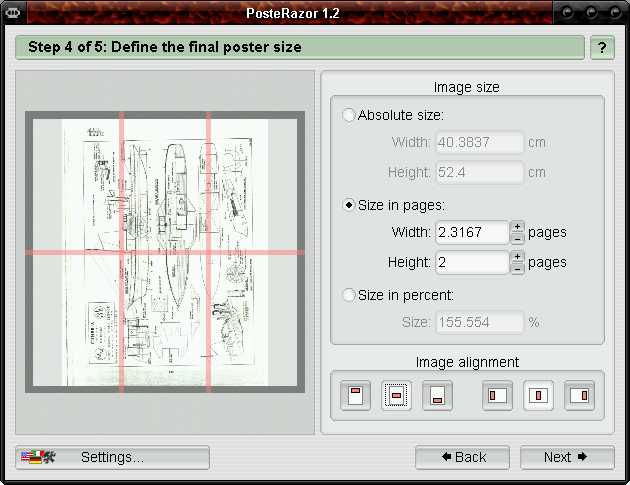Choose the Size in pages option

[x=349, y=205]
